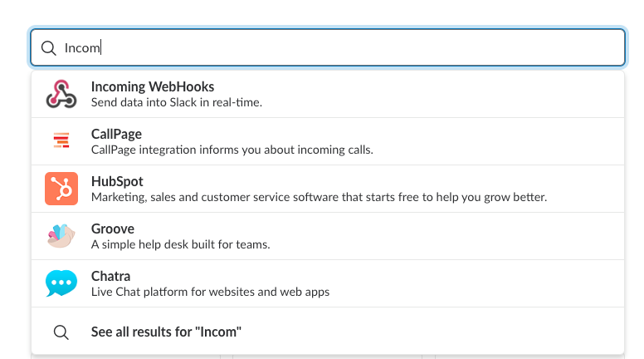The height and width of the screenshot is (359, 644).
Task: Click blank area right of Incoming WebHooks row
Action: click(x=456, y=95)
